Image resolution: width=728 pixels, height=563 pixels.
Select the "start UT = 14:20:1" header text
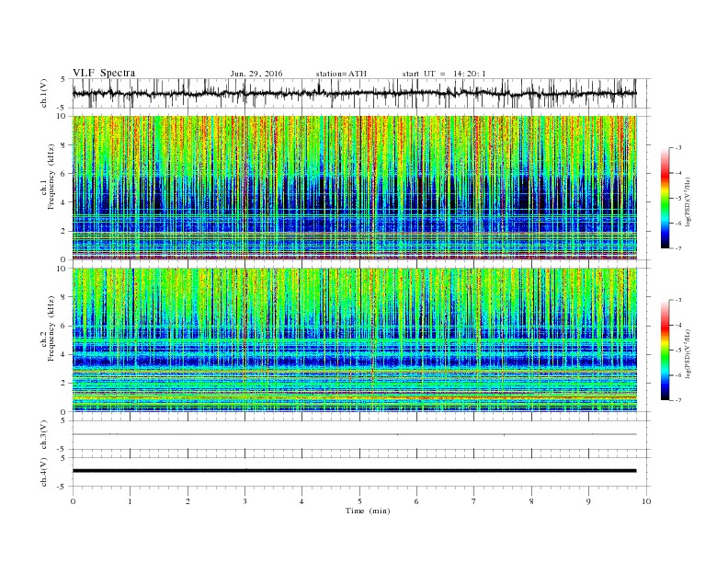[x=444, y=74]
